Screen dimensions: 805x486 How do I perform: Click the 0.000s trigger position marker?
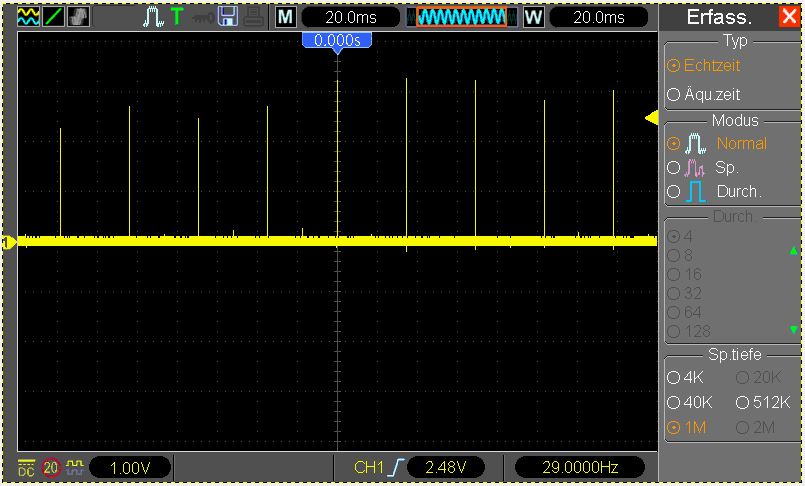337,41
